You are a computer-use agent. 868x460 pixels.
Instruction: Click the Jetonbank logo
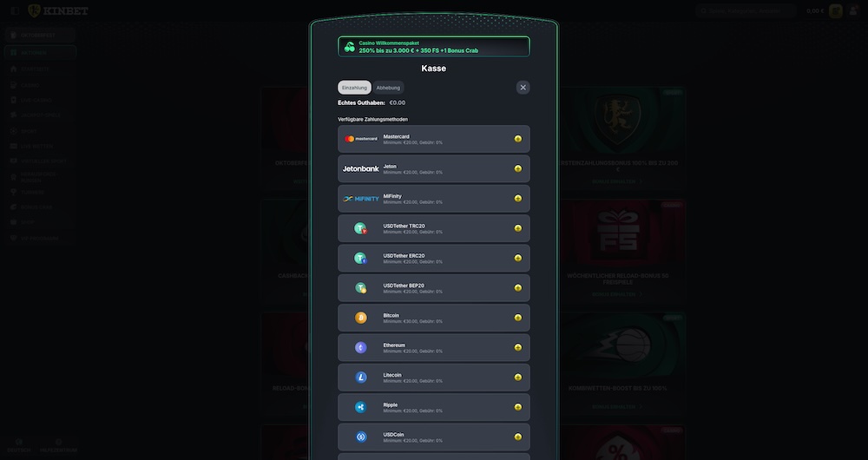coord(360,168)
